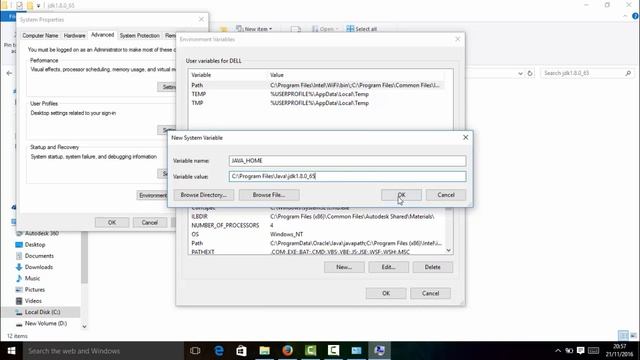
Task: Switch to Hardware tab
Action: pyautogui.click(x=74, y=36)
